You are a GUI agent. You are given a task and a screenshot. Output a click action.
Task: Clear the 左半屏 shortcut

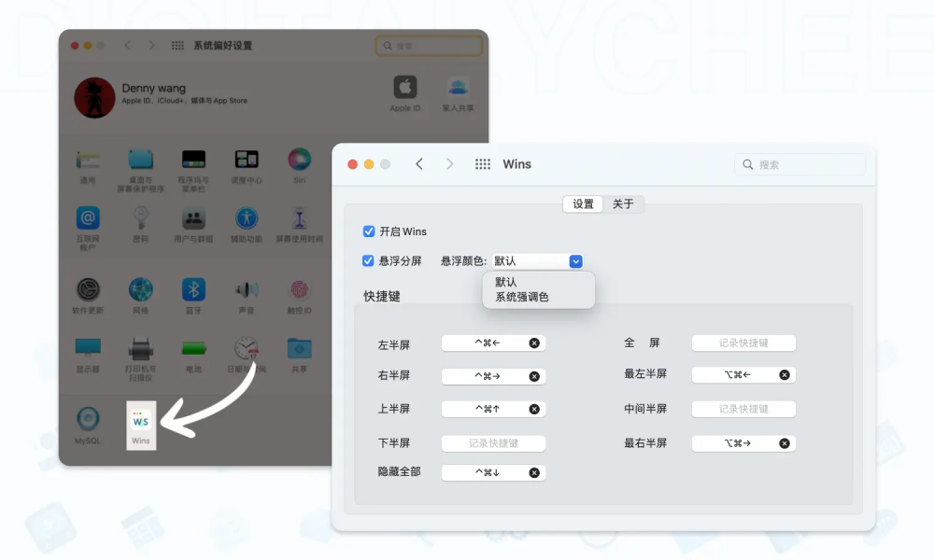pyautogui.click(x=534, y=343)
